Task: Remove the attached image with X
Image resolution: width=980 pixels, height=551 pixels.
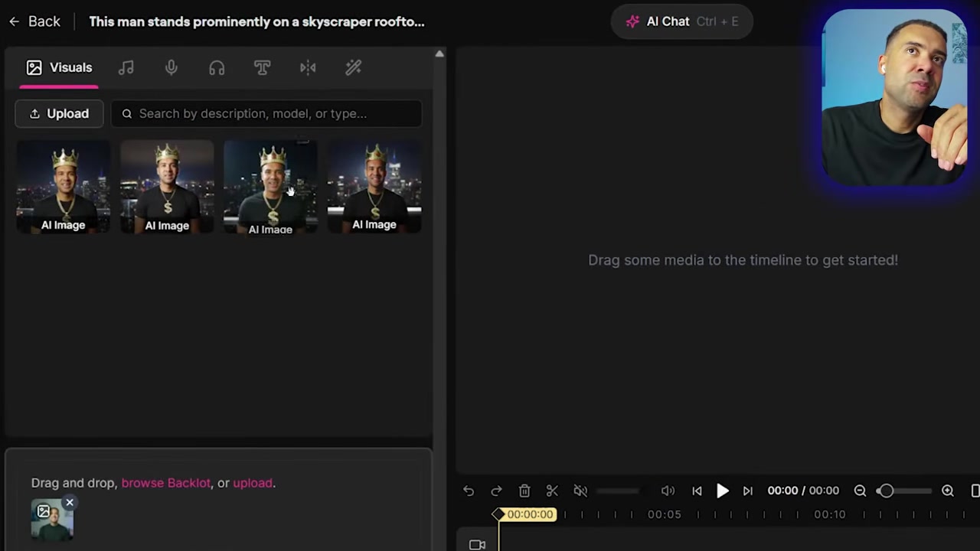Action: click(70, 503)
